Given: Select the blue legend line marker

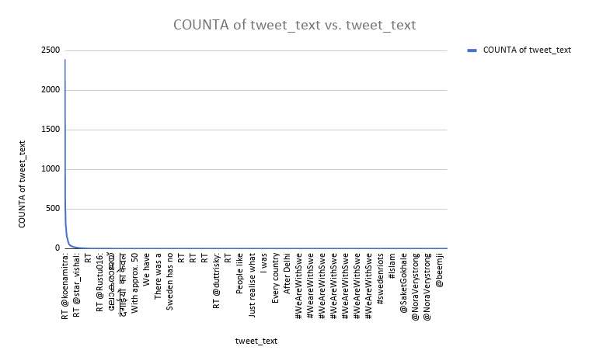Looking at the screenshot, I should 472,50.
